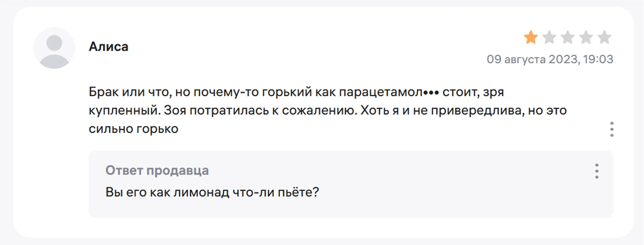Click Алиса's gray avatar placeholder
Viewport: 644px width, 245px height.
tap(54, 48)
